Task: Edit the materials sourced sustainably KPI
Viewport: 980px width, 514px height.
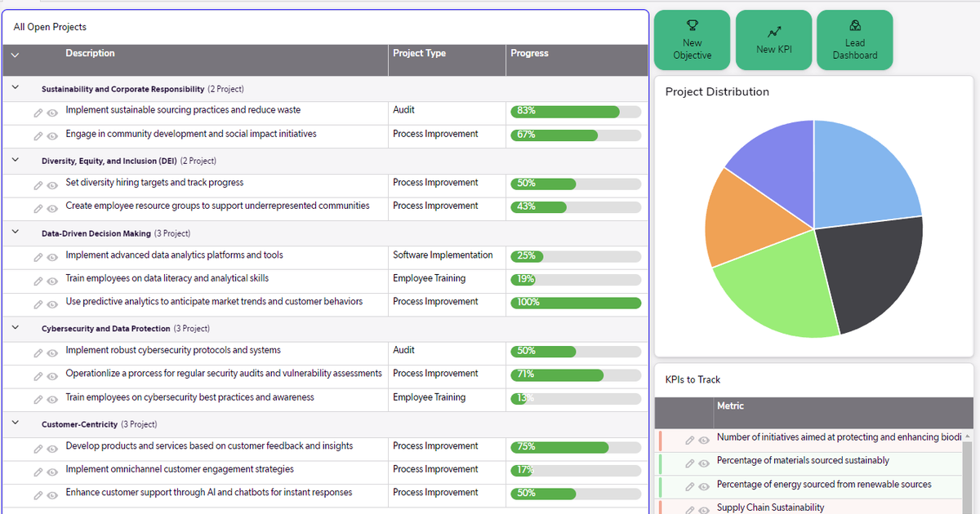Action: click(689, 463)
